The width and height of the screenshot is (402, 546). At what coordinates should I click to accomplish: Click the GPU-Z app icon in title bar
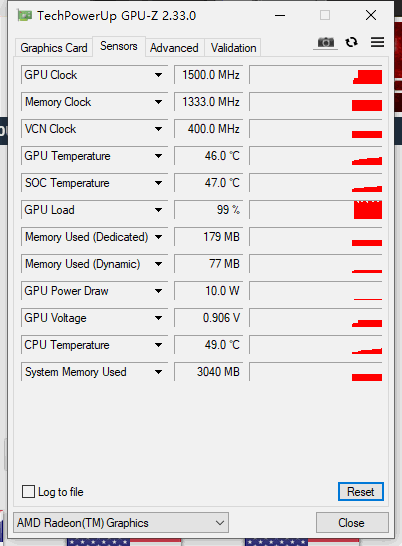pos(24,16)
